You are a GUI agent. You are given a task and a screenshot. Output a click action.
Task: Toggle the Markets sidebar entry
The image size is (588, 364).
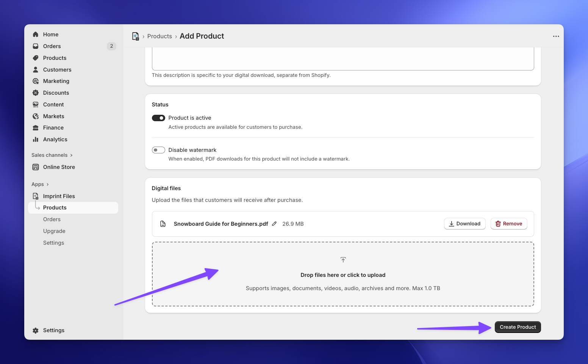[x=53, y=116]
